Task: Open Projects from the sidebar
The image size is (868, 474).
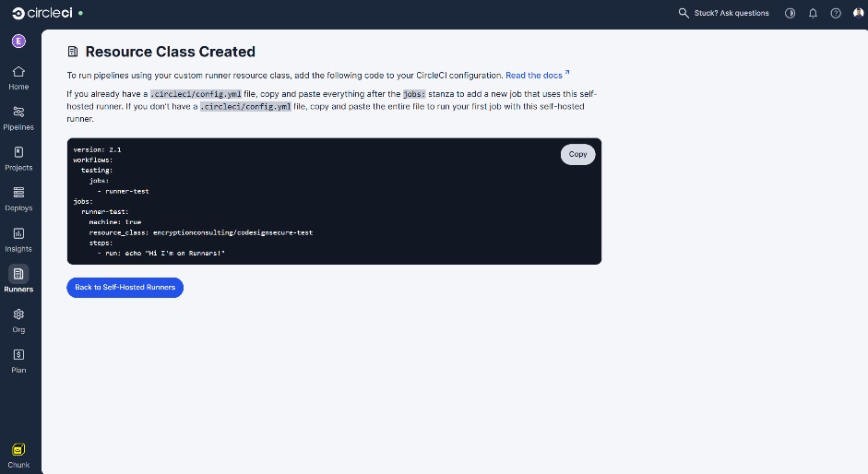Action: coord(18,159)
